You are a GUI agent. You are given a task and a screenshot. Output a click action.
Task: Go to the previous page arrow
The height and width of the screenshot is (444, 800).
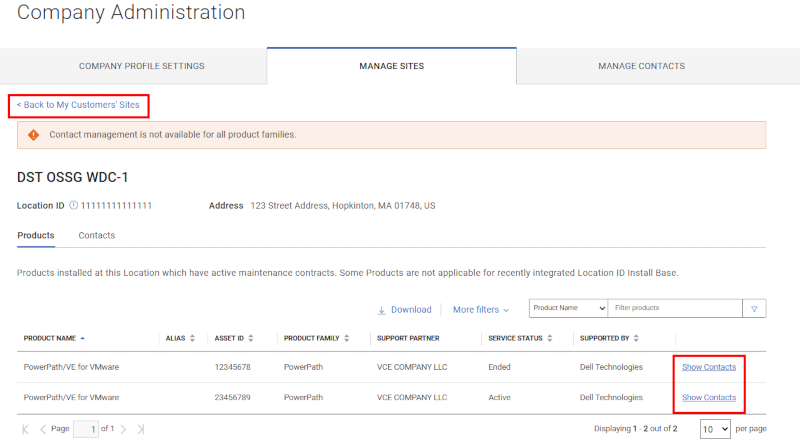(x=43, y=429)
